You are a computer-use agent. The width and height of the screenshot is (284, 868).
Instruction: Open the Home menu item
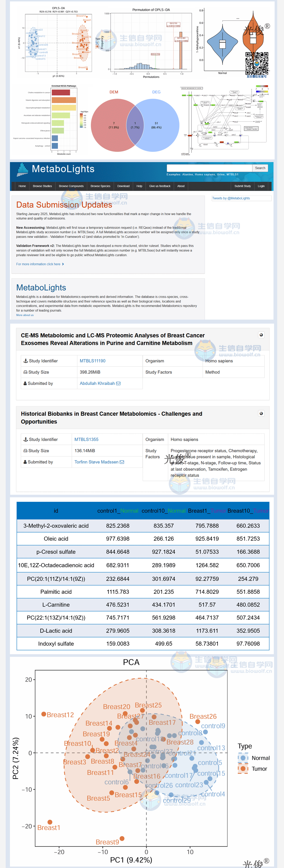pyautogui.click(x=22, y=186)
